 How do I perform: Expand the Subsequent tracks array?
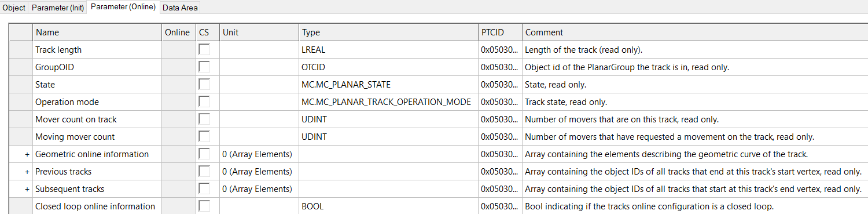point(27,189)
